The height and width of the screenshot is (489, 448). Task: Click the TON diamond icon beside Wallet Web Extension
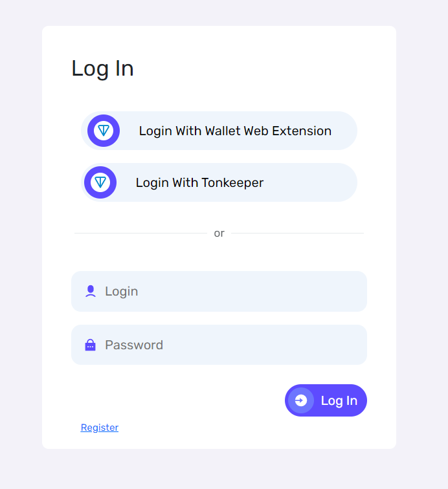tap(104, 131)
